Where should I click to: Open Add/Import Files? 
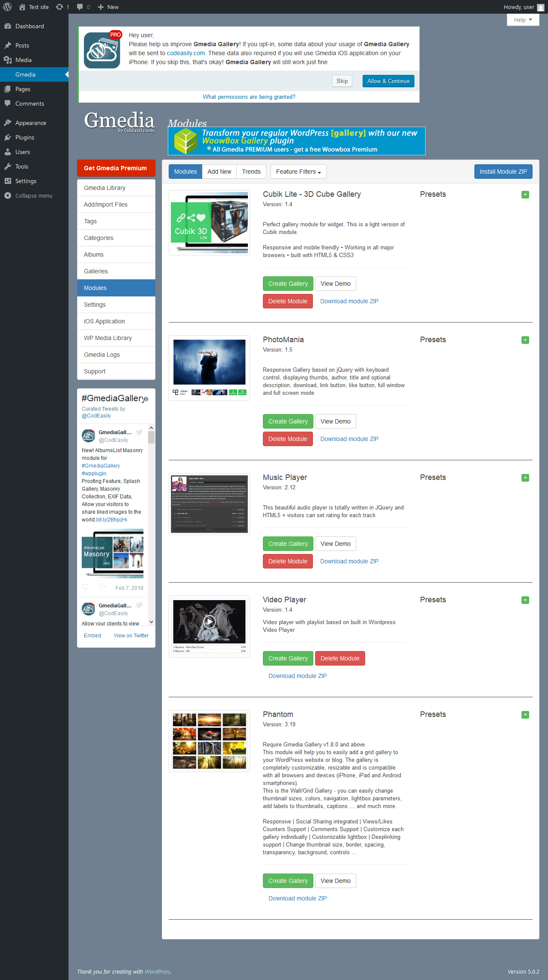coord(116,204)
